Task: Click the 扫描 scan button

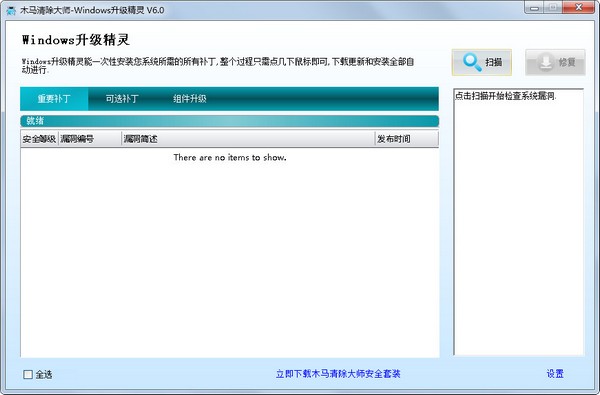Action: pyautogui.click(x=481, y=62)
